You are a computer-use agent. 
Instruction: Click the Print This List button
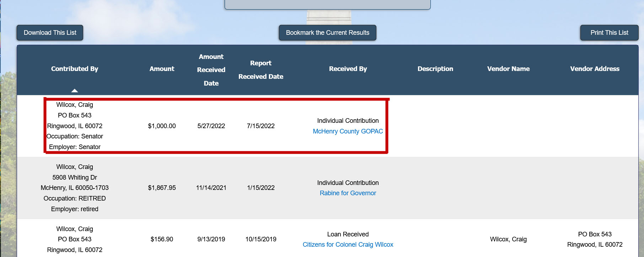pos(609,33)
